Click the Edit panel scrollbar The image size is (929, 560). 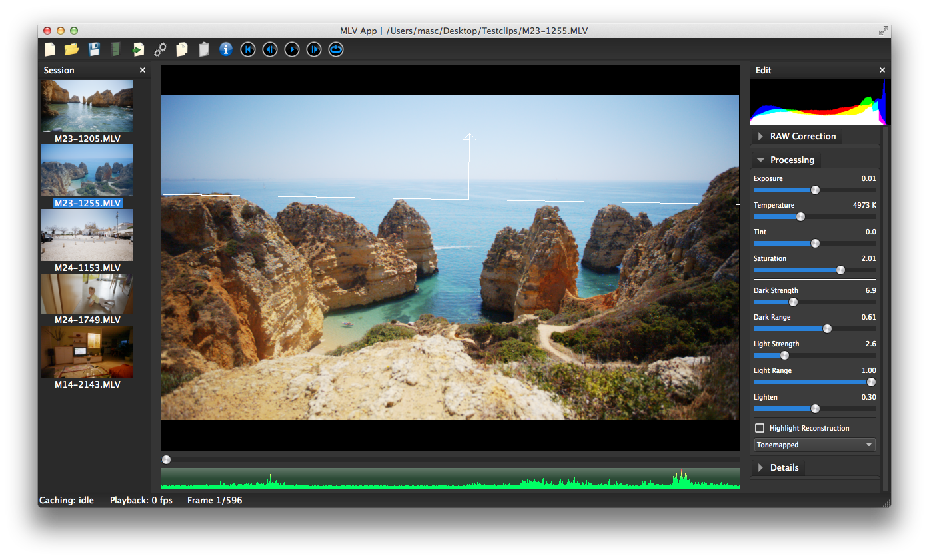[886, 308]
